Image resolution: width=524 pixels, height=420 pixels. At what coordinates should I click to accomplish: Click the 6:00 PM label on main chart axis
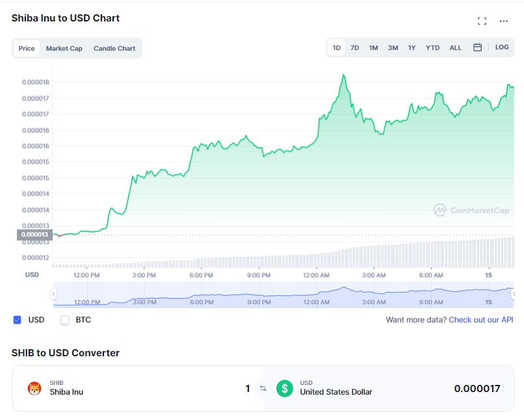coord(201,275)
